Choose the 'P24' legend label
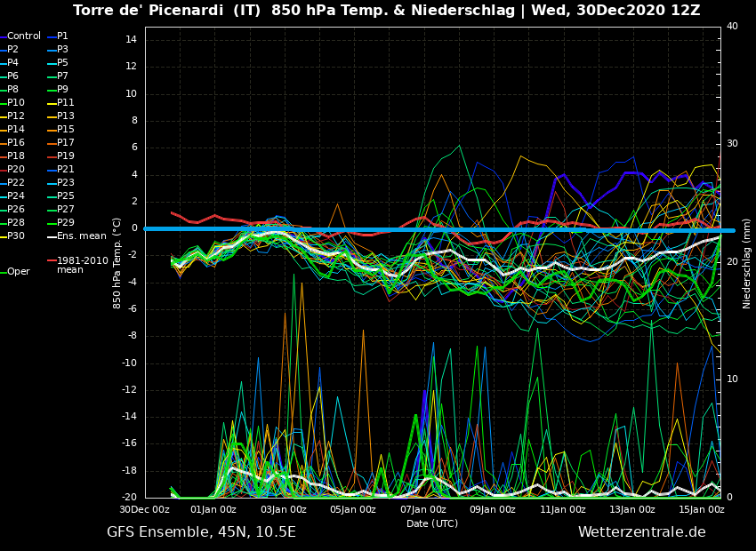The width and height of the screenshot is (756, 551). pos(15,196)
